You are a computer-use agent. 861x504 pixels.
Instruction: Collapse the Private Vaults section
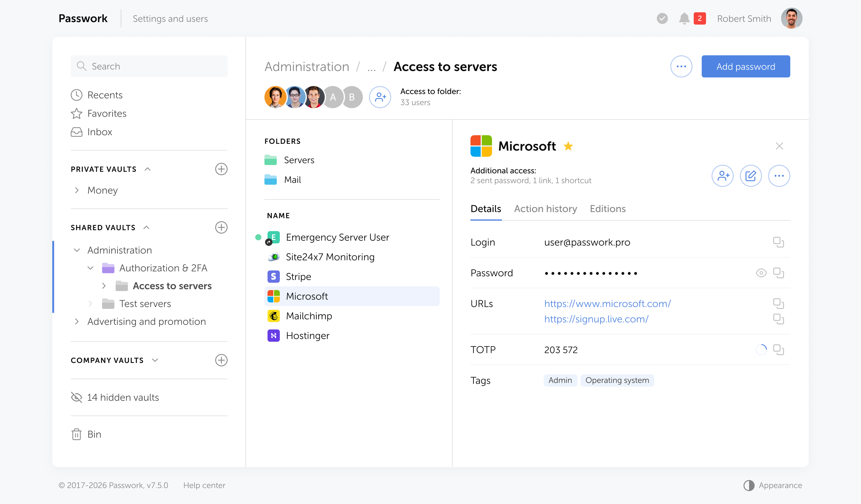click(x=148, y=169)
